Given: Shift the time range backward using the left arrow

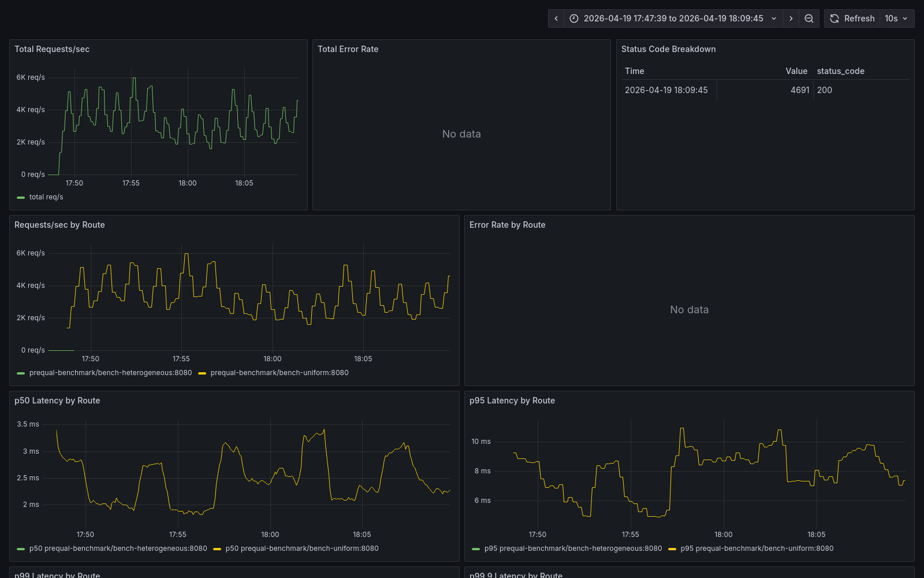Looking at the screenshot, I should [555, 18].
